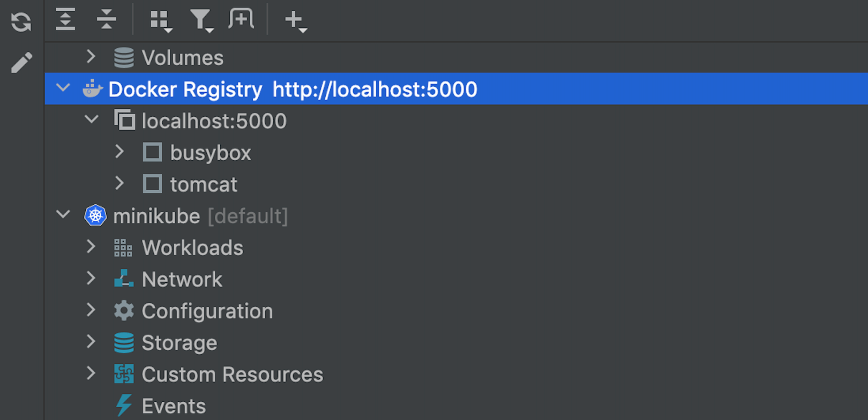Expand the busybox repository
The width and height of the screenshot is (868, 420).
click(x=119, y=152)
